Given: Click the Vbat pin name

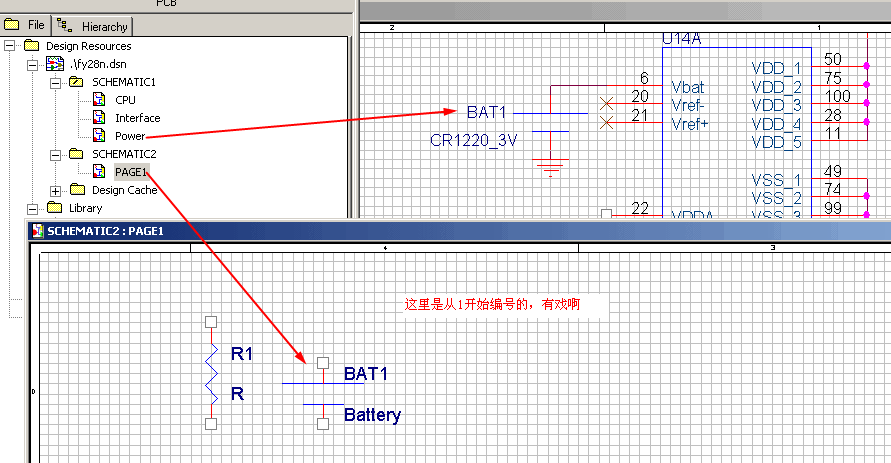Looking at the screenshot, I should pos(688,87).
